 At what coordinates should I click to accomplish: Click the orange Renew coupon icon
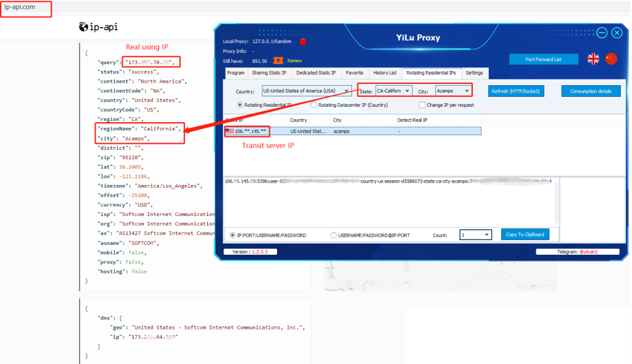click(x=278, y=60)
